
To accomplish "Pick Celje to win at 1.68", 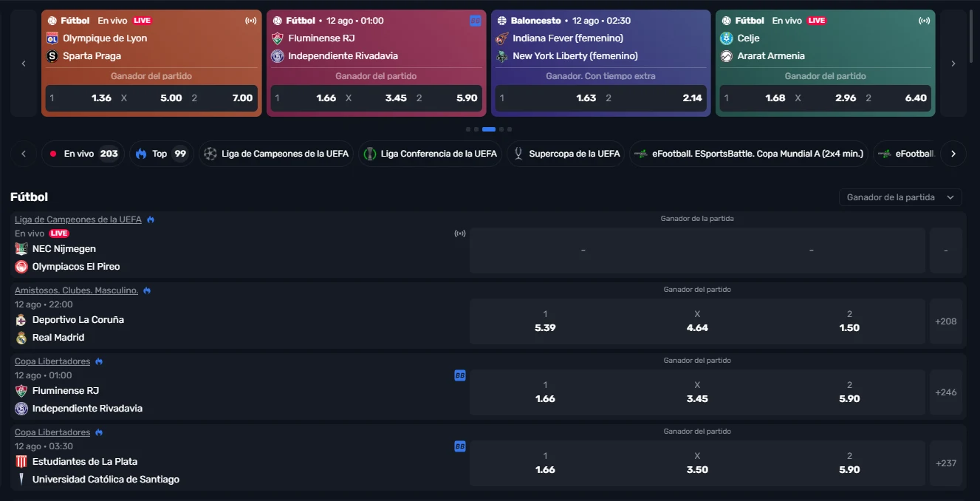I will (x=754, y=98).
